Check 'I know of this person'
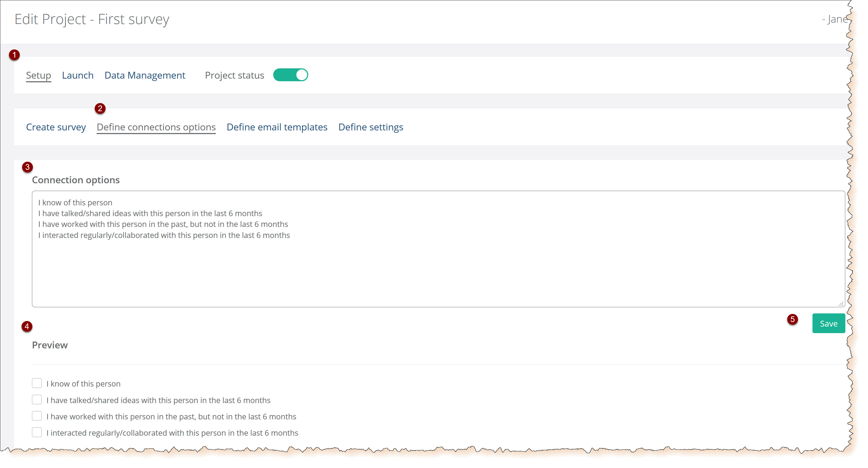The height and width of the screenshot is (468, 868). pyautogui.click(x=37, y=383)
